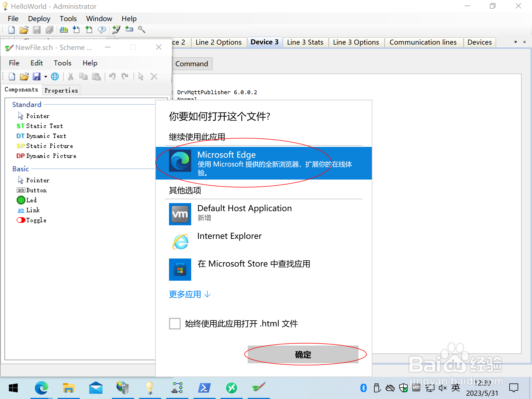The height and width of the screenshot is (399, 532).
Task: Click Save floppy icon in Scheme Editor
Action: [x=37, y=76]
